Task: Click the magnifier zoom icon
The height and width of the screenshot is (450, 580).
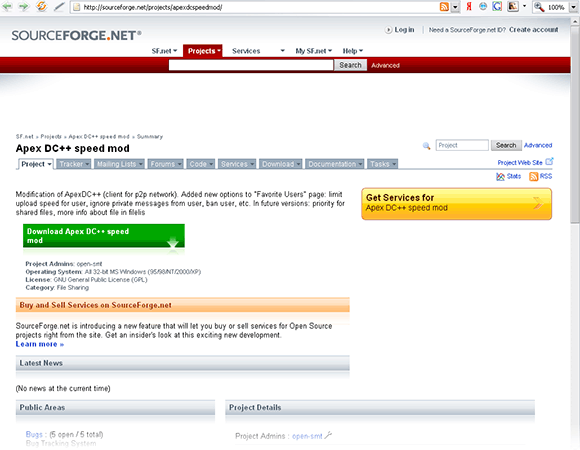Action: [x=539, y=7]
